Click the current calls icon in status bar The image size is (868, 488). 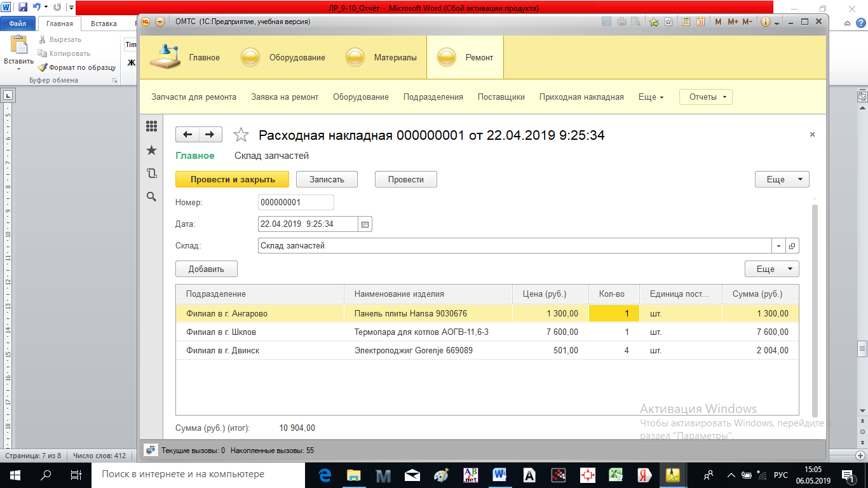coord(151,450)
